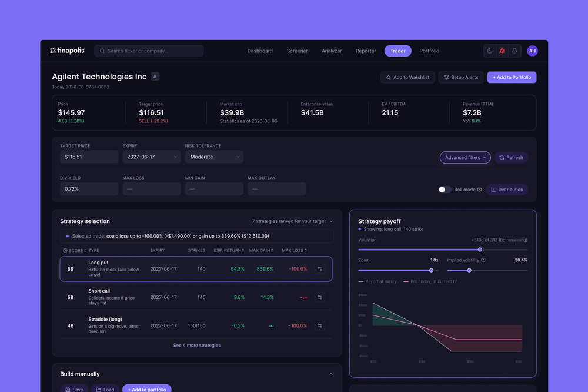Viewport: 588px width, 392px height.
Task: Click the settings icon on Straddle (long) row
Action: (319, 326)
